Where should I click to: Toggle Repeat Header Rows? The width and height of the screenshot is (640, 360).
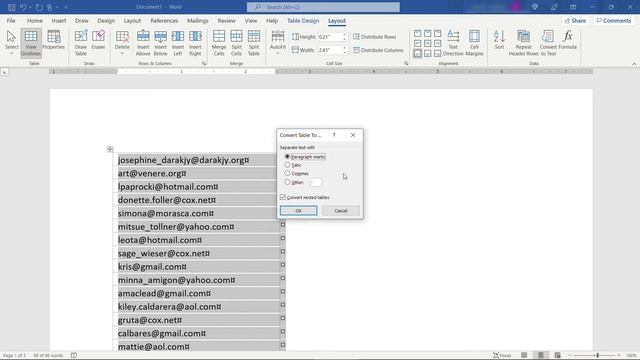[523, 42]
